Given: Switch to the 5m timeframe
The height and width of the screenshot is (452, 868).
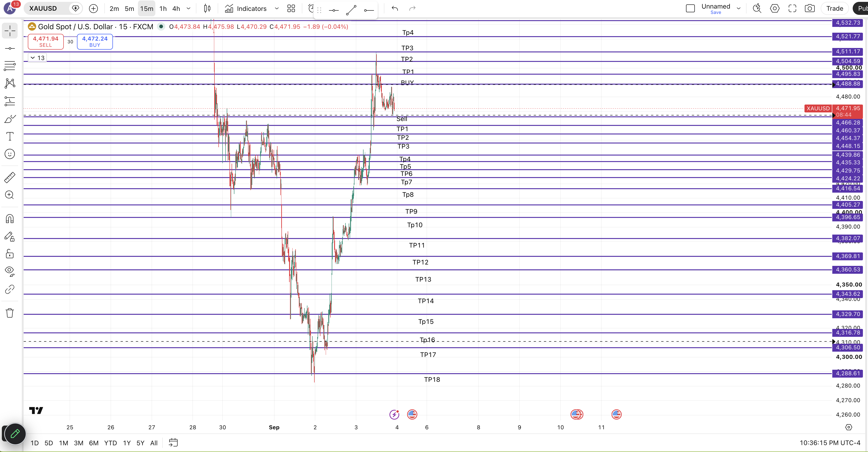Looking at the screenshot, I should pyautogui.click(x=129, y=8).
